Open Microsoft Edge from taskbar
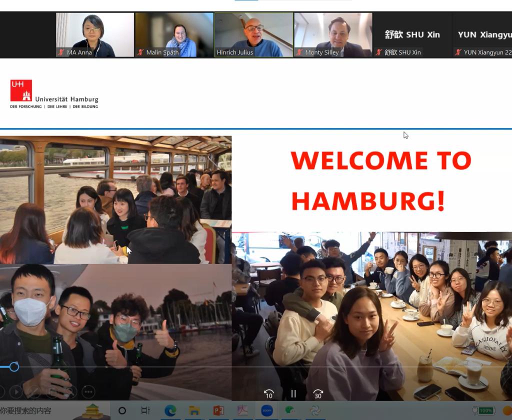The width and height of the screenshot is (512, 420). [x=170, y=410]
